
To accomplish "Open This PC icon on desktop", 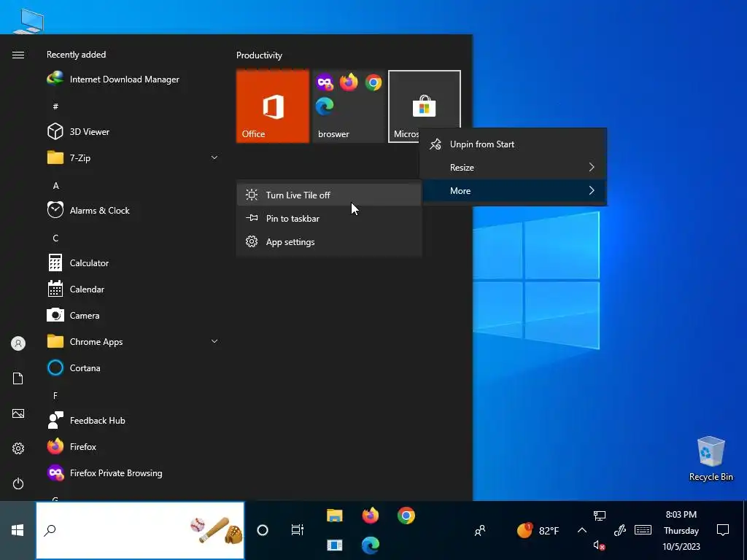I will pos(28,21).
